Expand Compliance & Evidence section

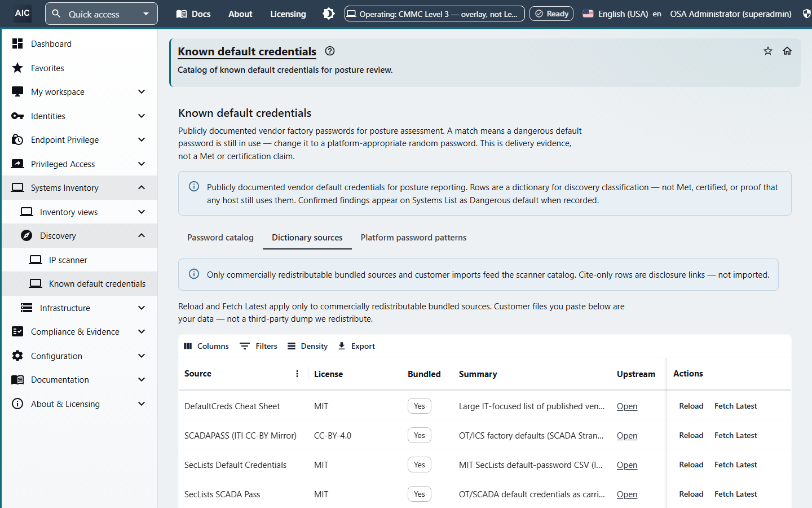[80, 331]
